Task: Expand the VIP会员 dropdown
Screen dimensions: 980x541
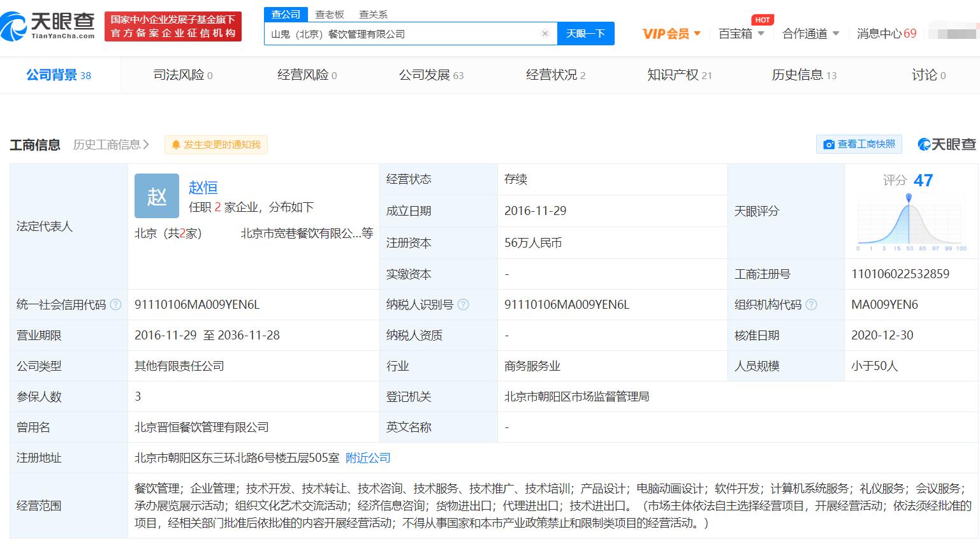Action: click(x=671, y=34)
